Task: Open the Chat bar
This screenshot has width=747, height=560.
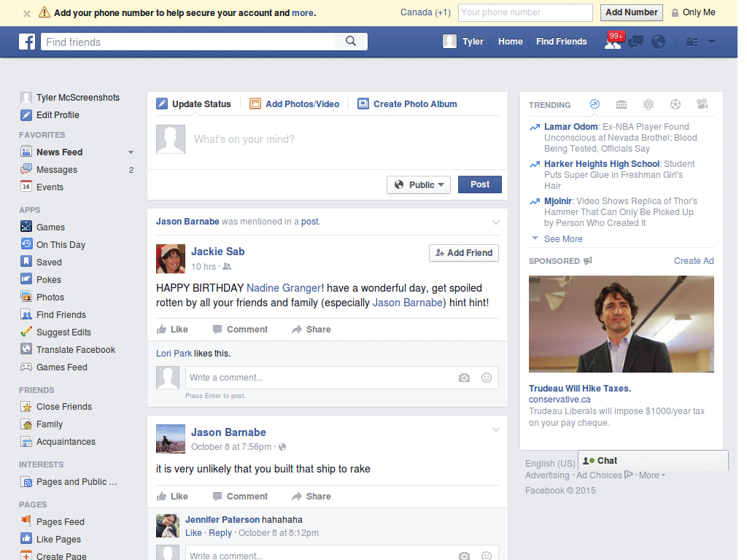Action: click(x=653, y=461)
